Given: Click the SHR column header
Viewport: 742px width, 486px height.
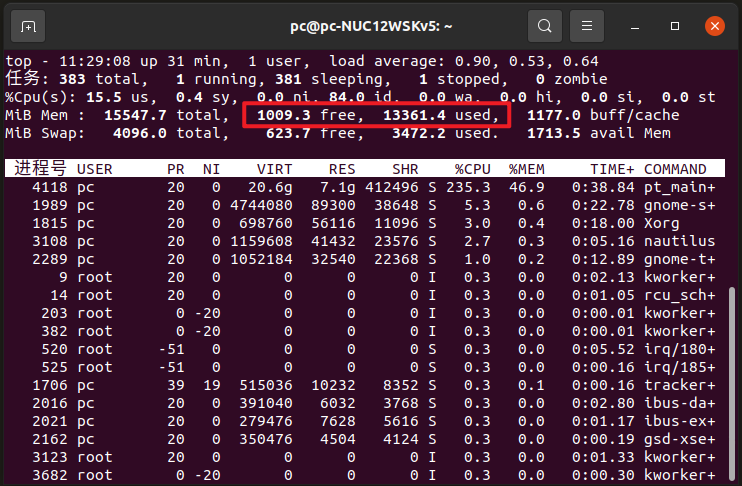Looking at the screenshot, I should point(406,169).
